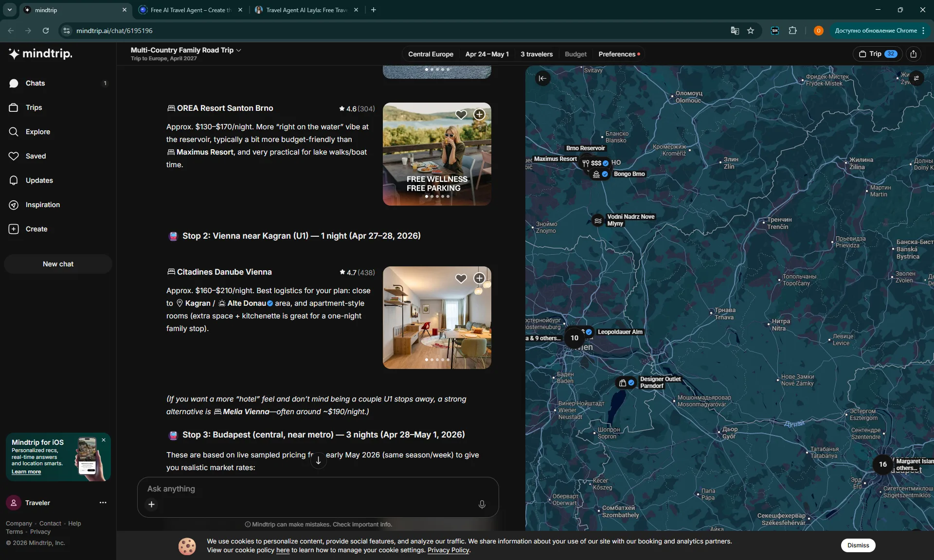934x560 pixels.
Task: Reload the page
Action: click(x=46, y=31)
